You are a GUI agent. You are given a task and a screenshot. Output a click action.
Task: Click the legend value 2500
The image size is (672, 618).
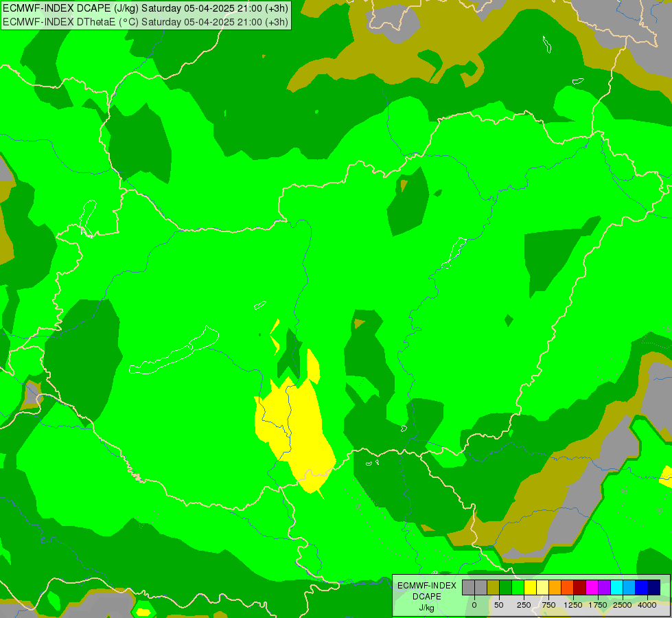pyautogui.click(x=623, y=605)
